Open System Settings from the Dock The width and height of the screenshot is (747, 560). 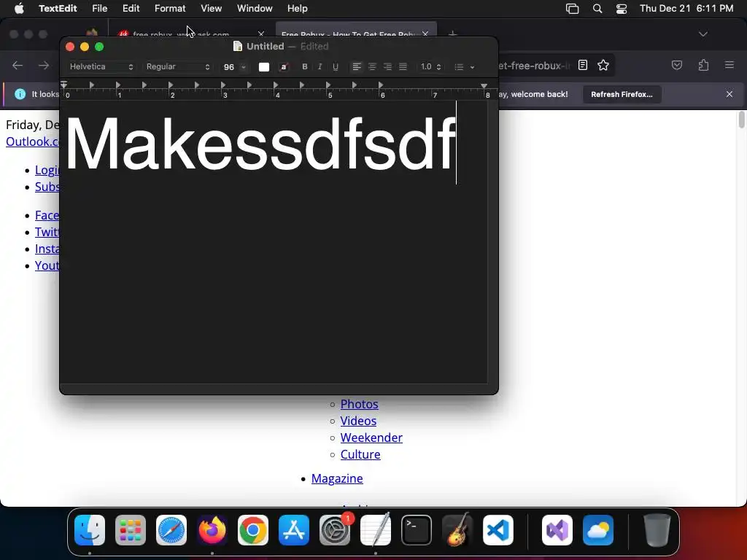click(x=334, y=530)
